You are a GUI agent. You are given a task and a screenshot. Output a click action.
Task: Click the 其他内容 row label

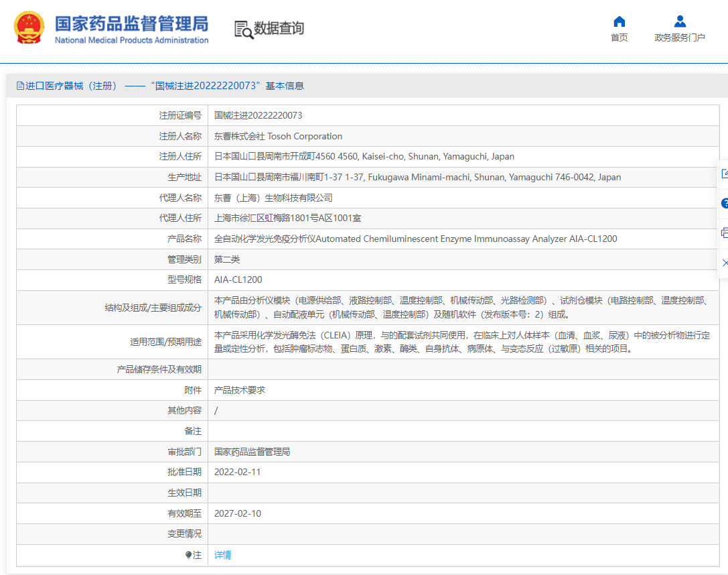(184, 411)
